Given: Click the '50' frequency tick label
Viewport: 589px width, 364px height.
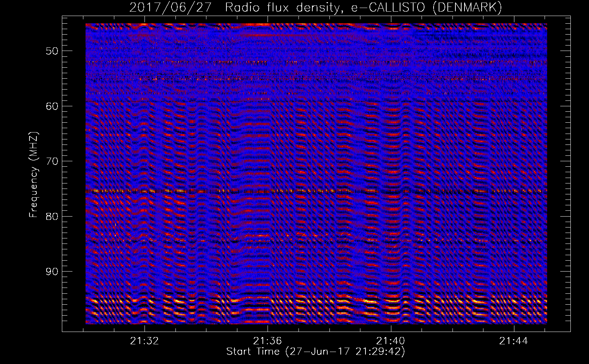Looking at the screenshot, I should pyautogui.click(x=52, y=51).
